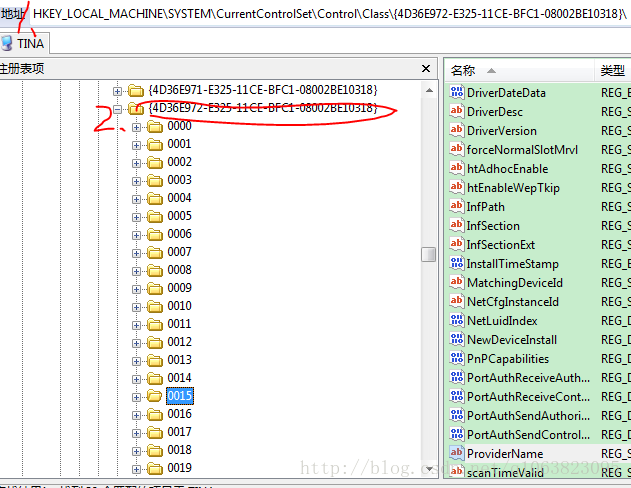Click string icon of InfSectionExt value
631x488 pixels.
(x=457, y=244)
